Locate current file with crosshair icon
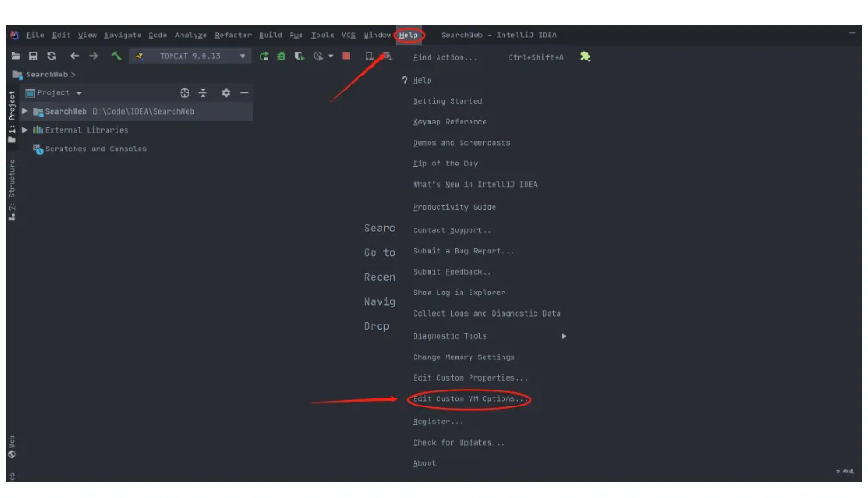868x498 pixels. (x=184, y=93)
